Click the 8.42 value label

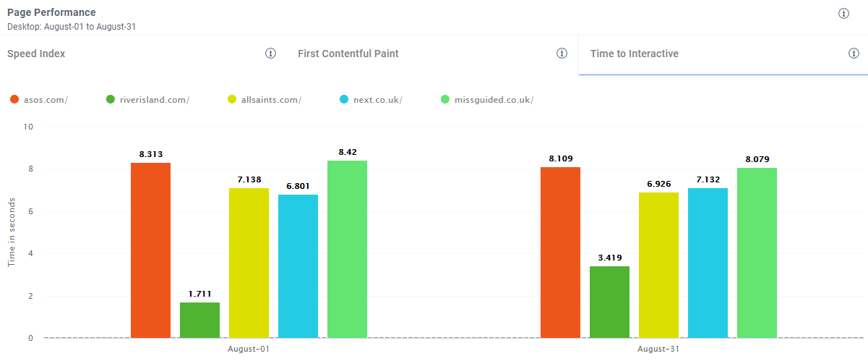click(347, 153)
